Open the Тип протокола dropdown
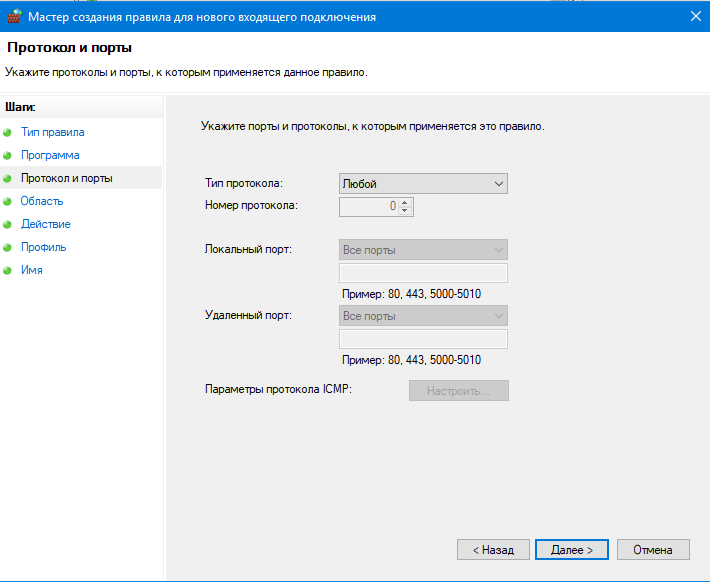The image size is (710, 582). tap(423, 184)
